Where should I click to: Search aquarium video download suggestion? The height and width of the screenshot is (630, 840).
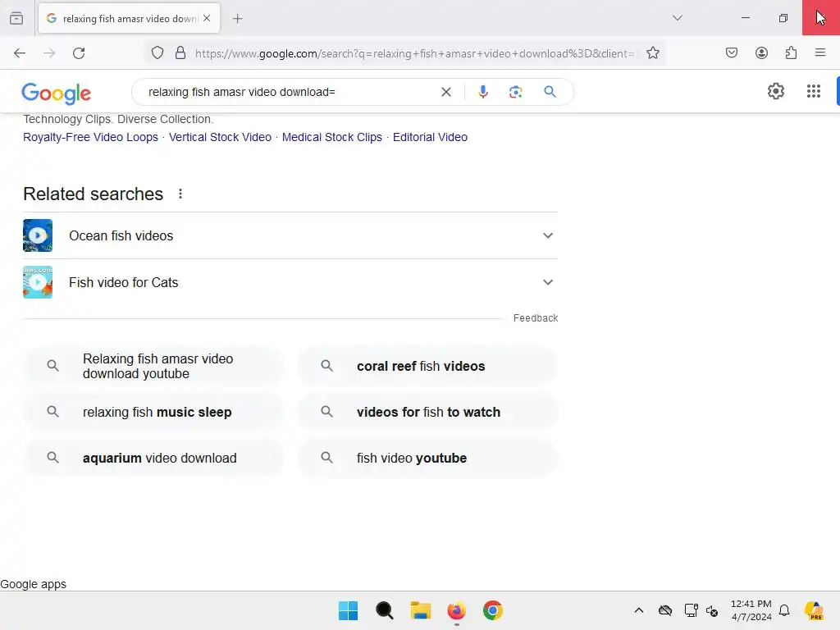coord(153,458)
